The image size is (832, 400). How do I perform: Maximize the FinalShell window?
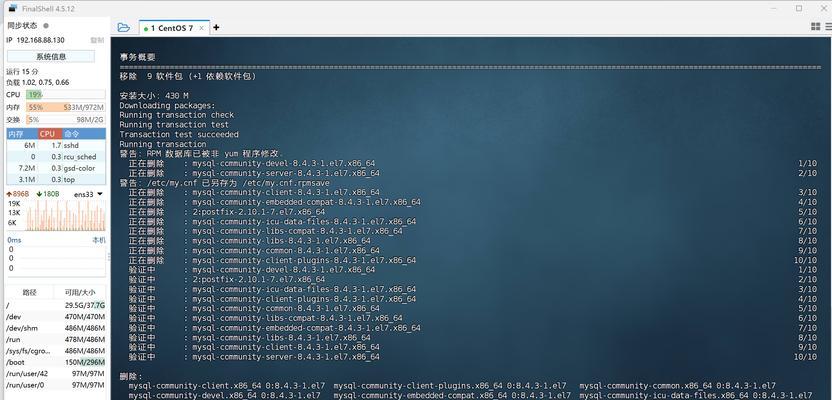click(x=799, y=8)
